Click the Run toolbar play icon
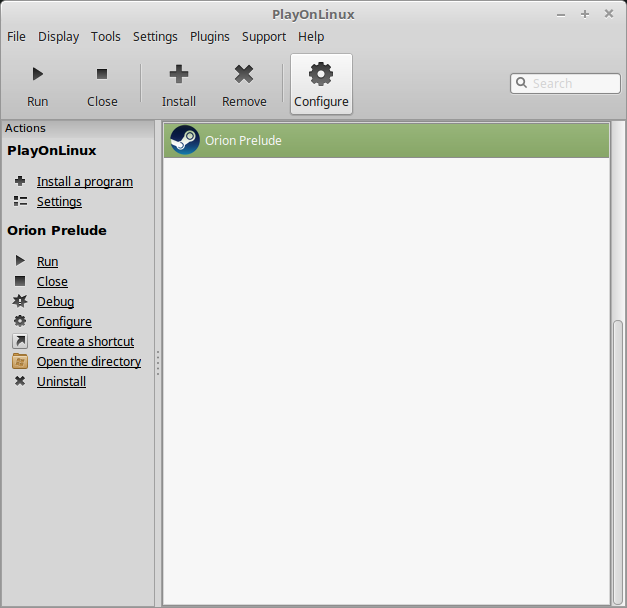 point(38,74)
